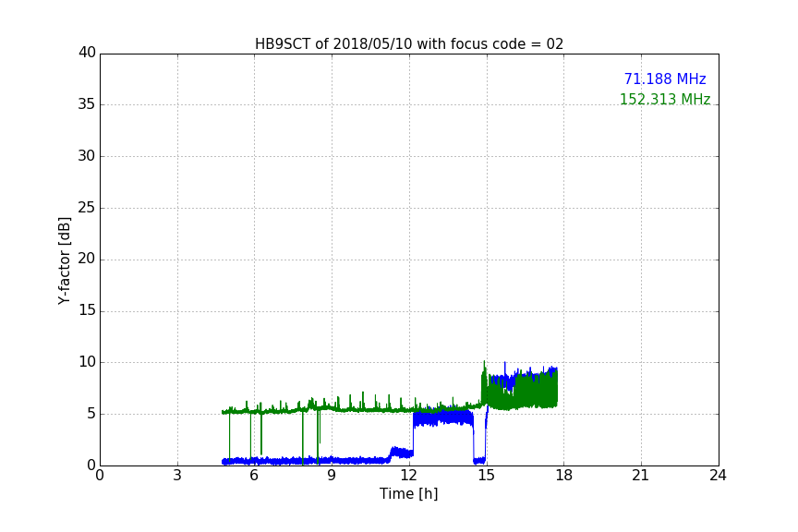
Task: Click y-axis tick label 25
Action: click(x=87, y=208)
